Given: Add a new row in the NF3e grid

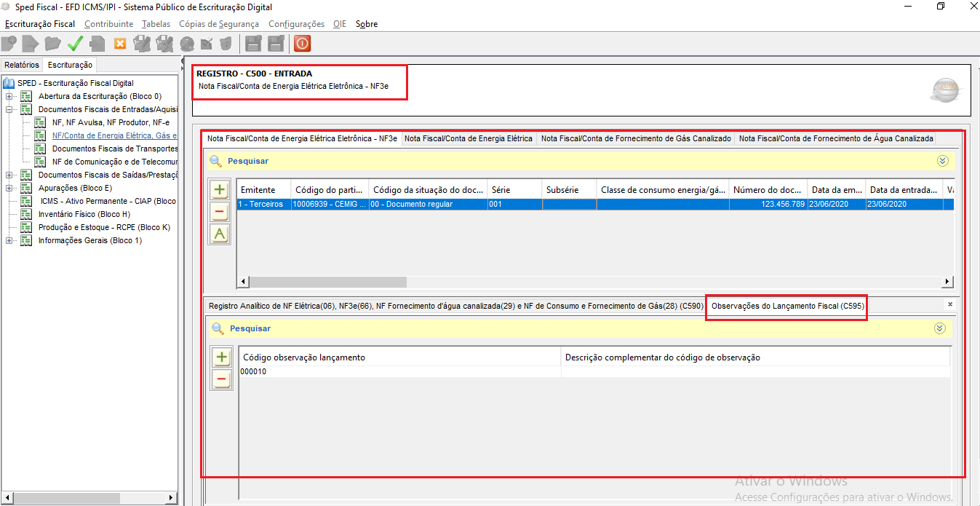Looking at the screenshot, I should pyautogui.click(x=220, y=190).
